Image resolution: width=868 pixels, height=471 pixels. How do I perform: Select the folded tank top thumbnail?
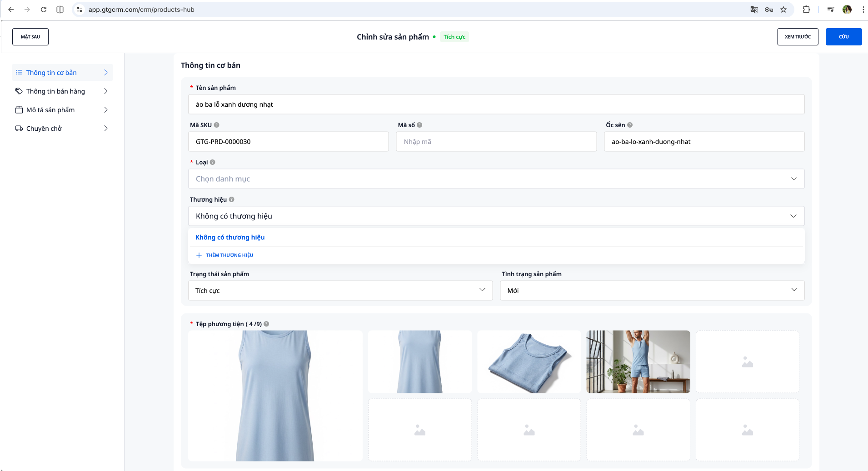pyautogui.click(x=529, y=362)
